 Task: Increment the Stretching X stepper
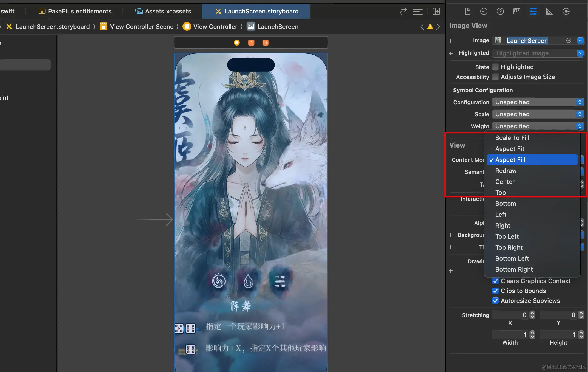point(532,313)
